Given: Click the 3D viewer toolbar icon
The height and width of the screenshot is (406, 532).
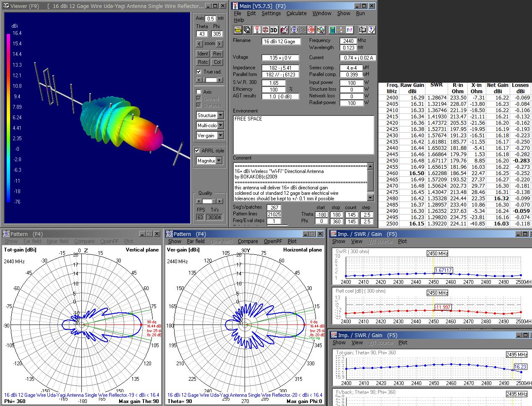Looking at the screenshot, I should pos(274,30).
